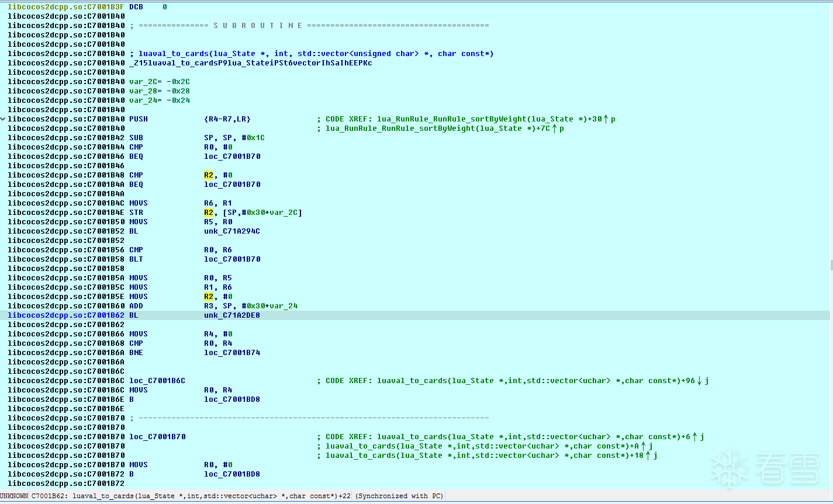Click highlighted R2 in MOVS R2, #0
The image size is (833, 504).
tap(209, 297)
